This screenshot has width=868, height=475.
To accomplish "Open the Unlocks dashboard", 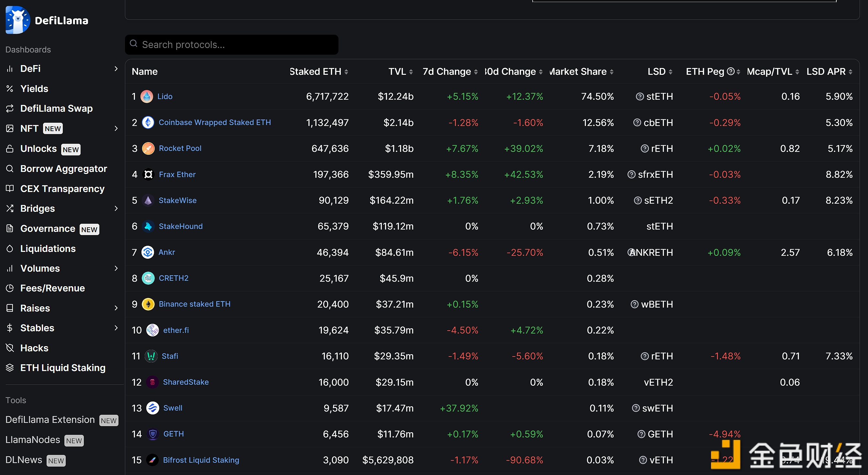I will point(39,149).
